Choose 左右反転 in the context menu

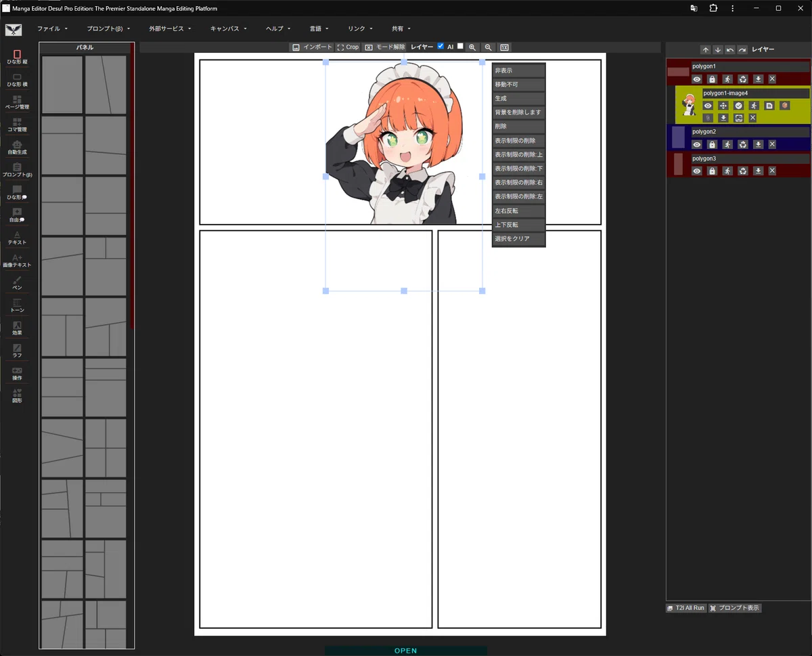coord(518,211)
